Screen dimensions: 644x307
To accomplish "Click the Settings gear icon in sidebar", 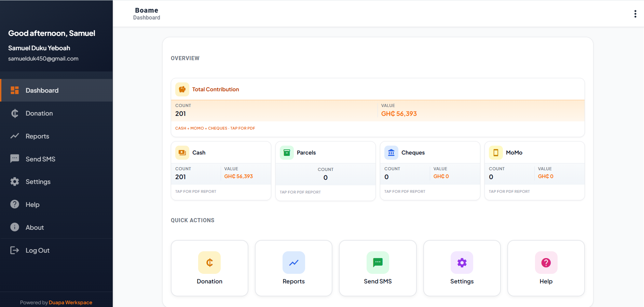I will click(15, 182).
